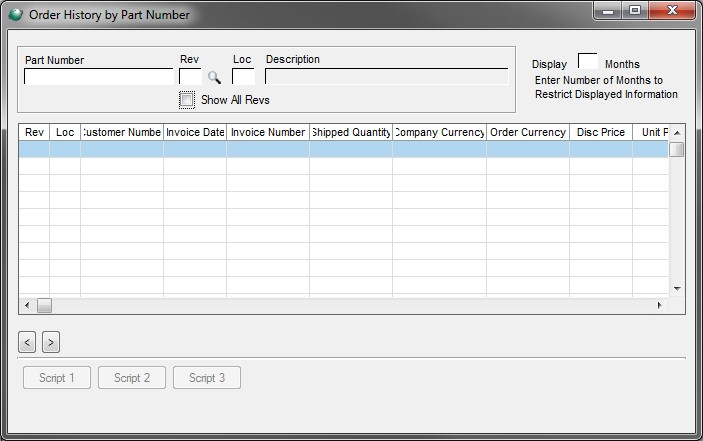
Task: Click the application globe icon in title bar
Action: click(x=16, y=15)
